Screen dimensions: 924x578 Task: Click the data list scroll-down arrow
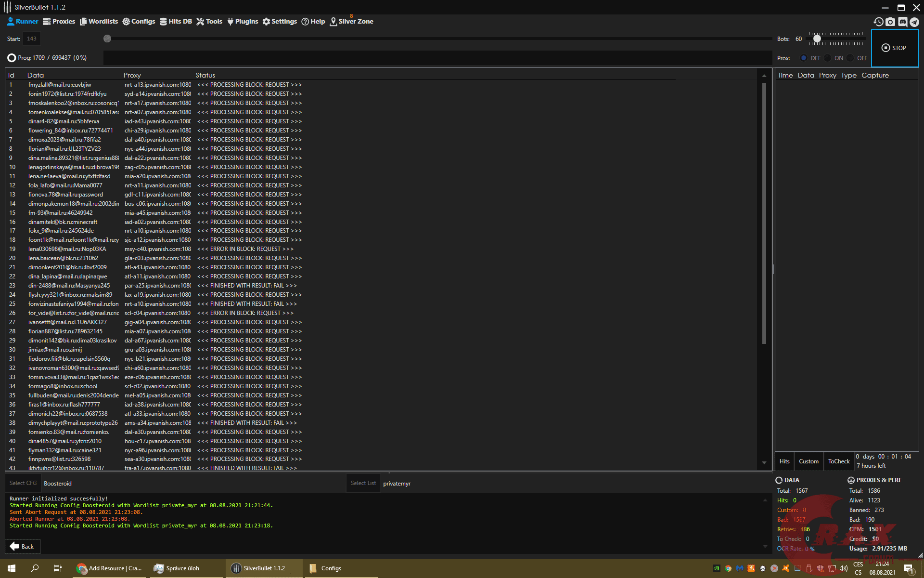[x=764, y=463]
